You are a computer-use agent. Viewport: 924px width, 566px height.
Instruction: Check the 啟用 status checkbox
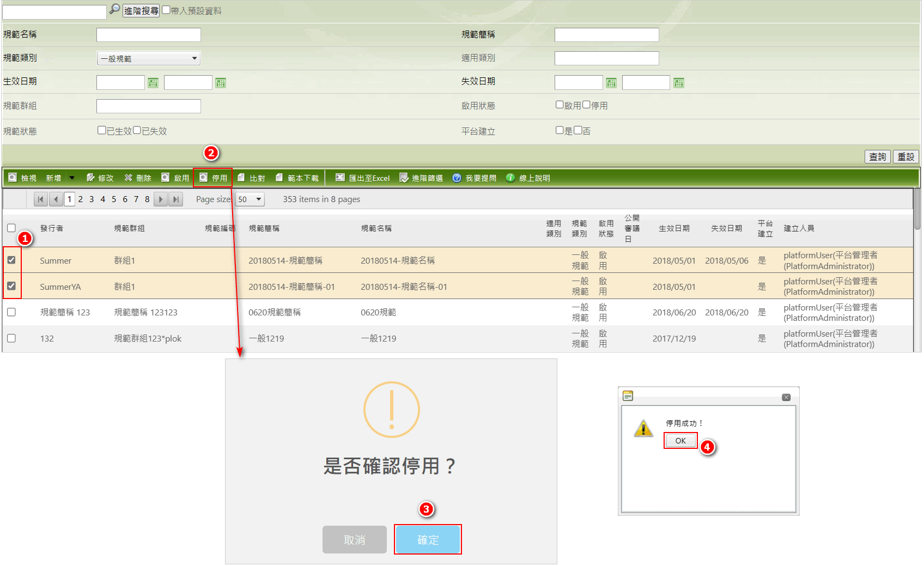pyautogui.click(x=560, y=105)
